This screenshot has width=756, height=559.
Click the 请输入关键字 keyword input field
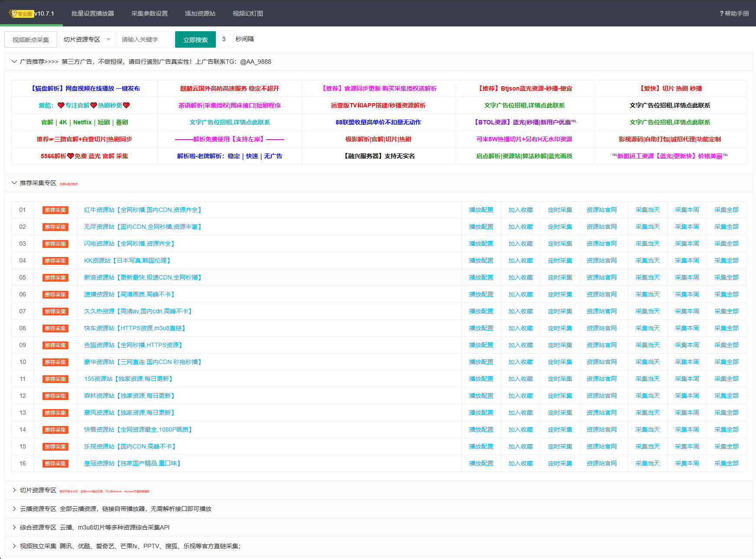coord(145,39)
